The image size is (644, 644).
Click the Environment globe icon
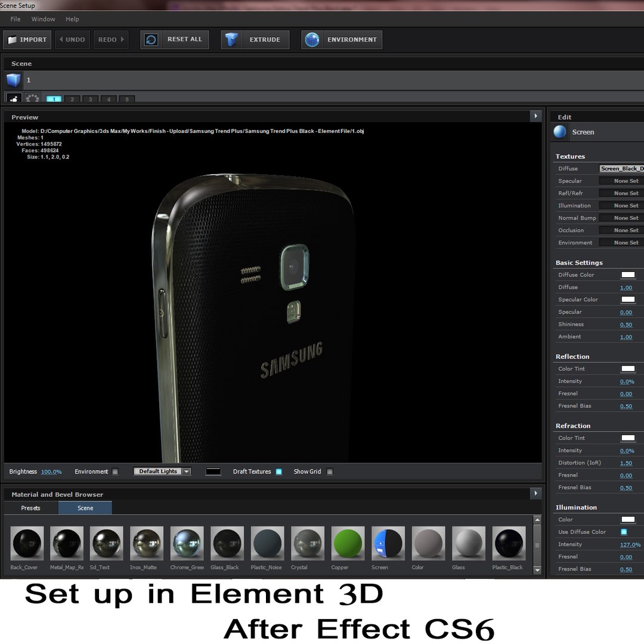coord(312,39)
